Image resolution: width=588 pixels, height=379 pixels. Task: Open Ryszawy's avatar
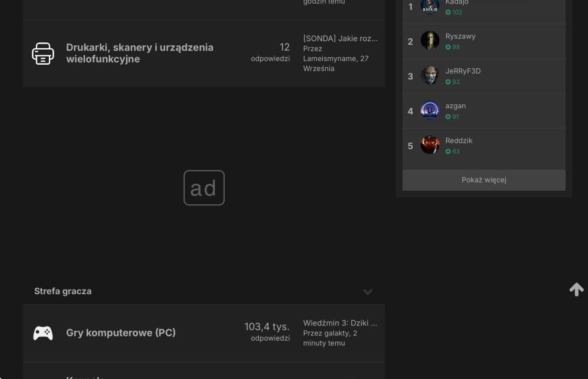click(430, 40)
